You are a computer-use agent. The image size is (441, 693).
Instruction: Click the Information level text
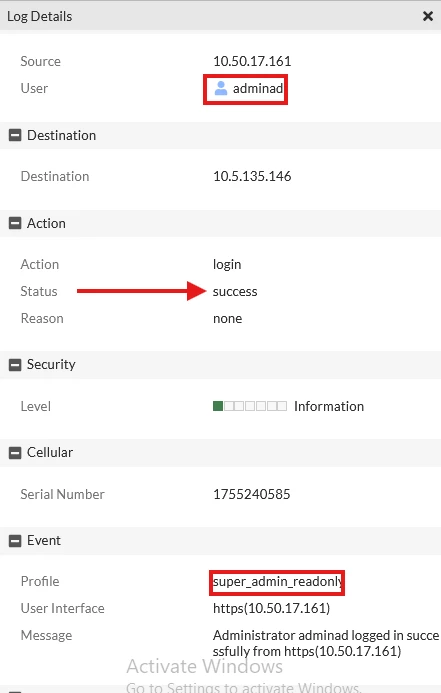[x=329, y=406]
